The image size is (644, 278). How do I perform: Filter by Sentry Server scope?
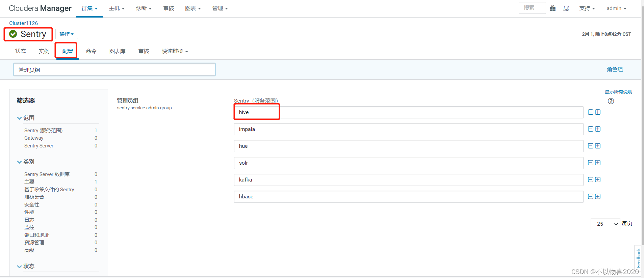[x=39, y=146]
